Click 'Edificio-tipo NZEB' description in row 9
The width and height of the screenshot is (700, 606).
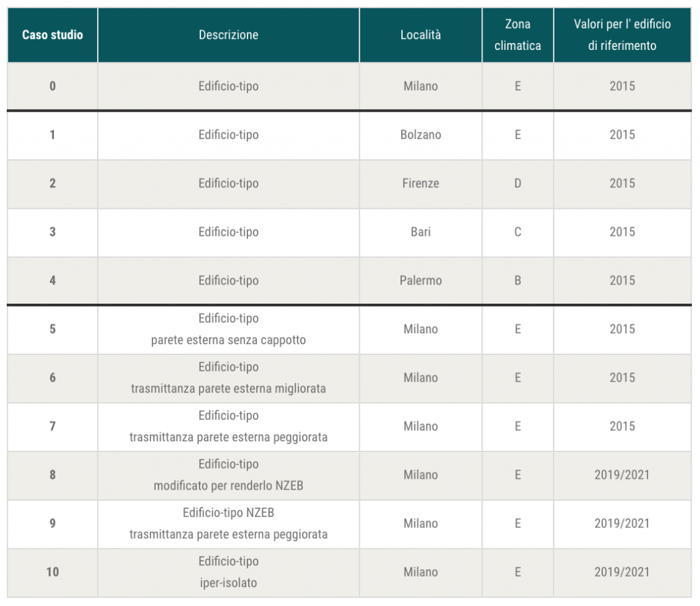click(x=228, y=513)
